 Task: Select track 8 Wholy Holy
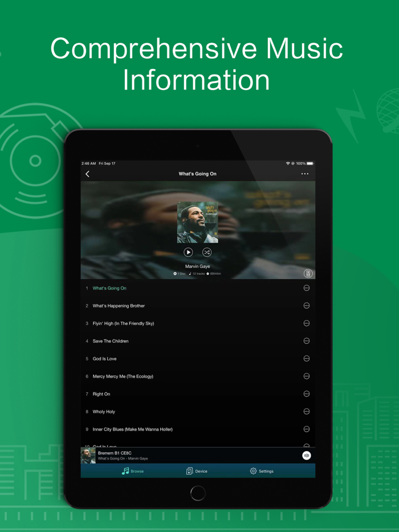pos(198,412)
